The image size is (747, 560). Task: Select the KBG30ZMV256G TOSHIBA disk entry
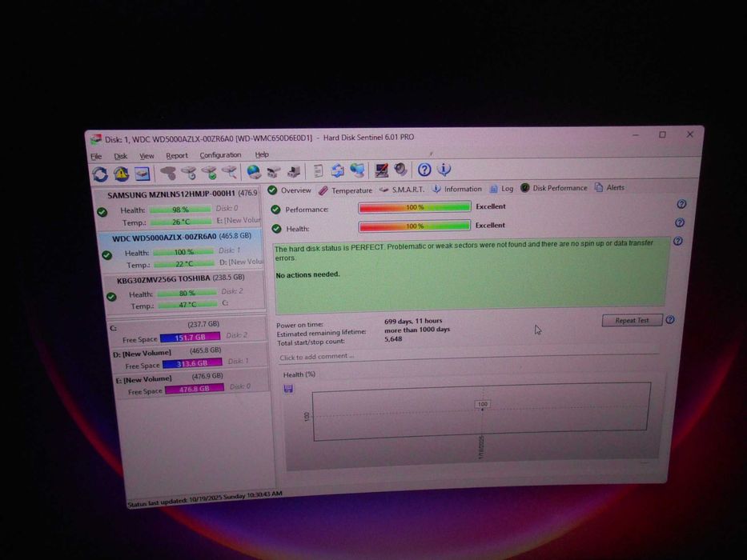(184, 292)
